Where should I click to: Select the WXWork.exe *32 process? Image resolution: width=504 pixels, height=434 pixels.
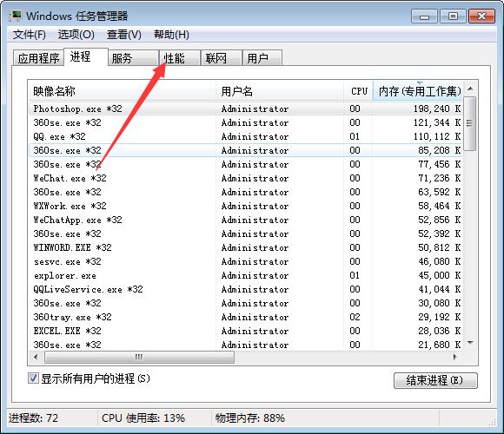pyautogui.click(x=246, y=206)
